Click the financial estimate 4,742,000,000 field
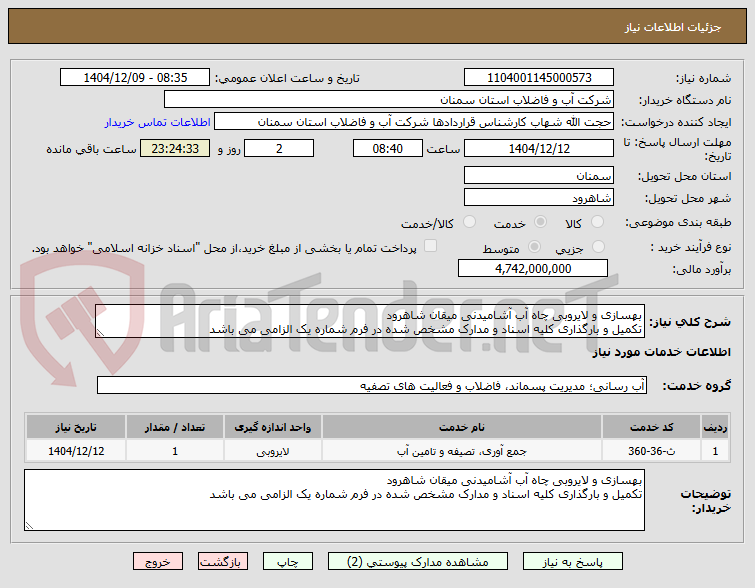This screenshot has height=588, width=755. tap(533, 268)
